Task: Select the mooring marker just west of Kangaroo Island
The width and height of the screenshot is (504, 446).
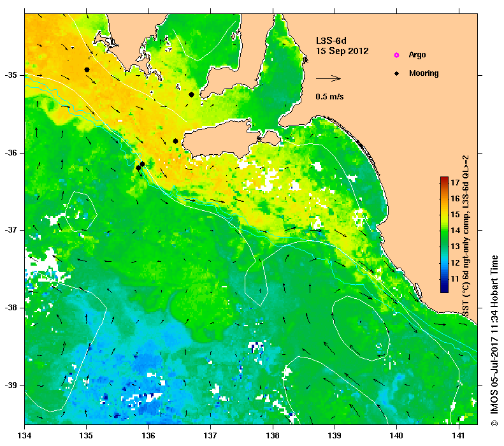Action: click(x=175, y=141)
